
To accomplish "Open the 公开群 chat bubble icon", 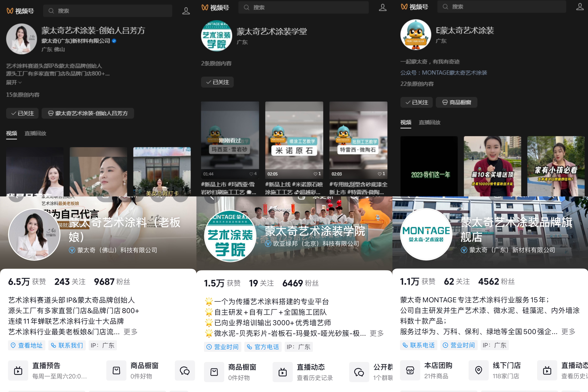I will [359, 372].
